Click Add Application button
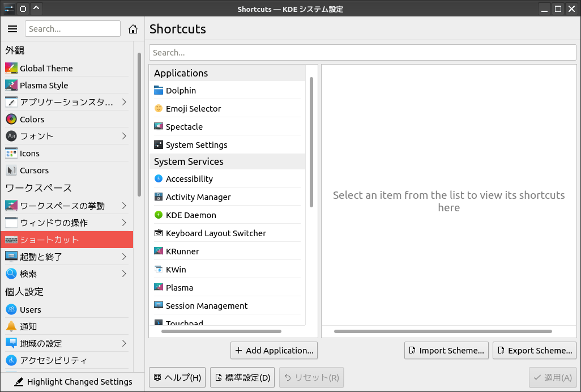Viewport: 581px width, 392px height. click(x=274, y=351)
